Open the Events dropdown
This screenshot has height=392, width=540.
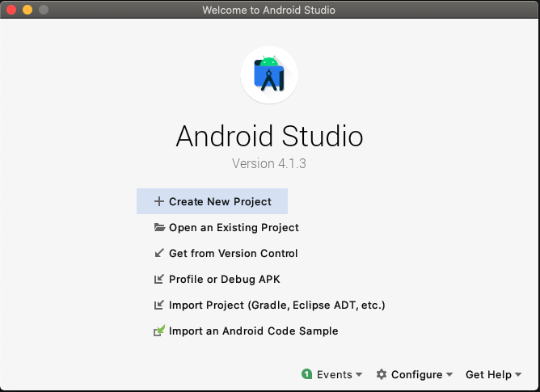(332, 374)
